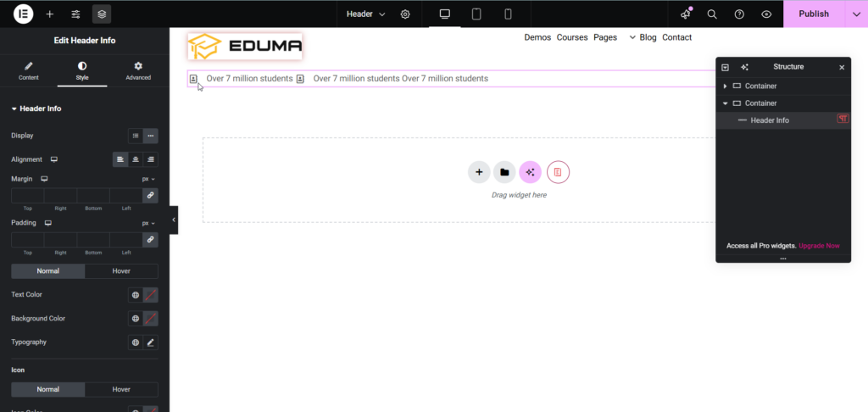Switch to Tablet preview mode
The height and width of the screenshot is (412, 868).
click(x=476, y=14)
